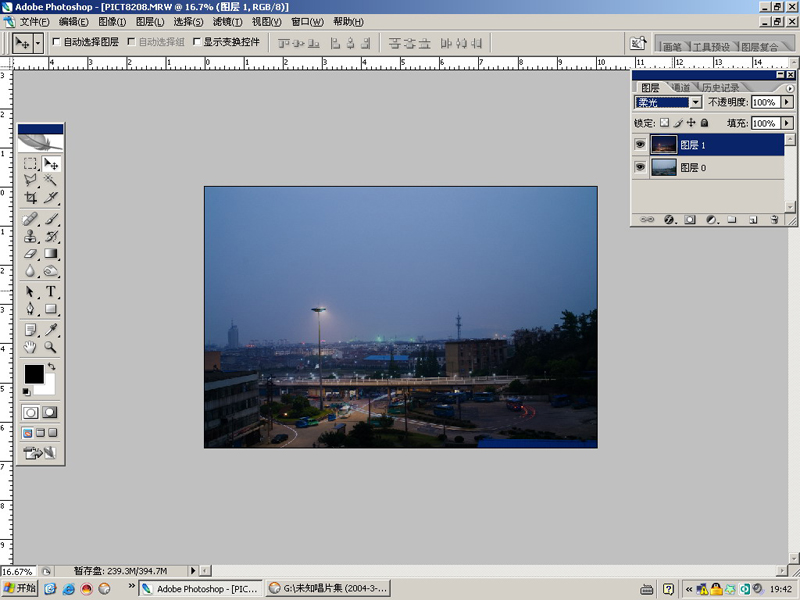The height and width of the screenshot is (600, 800).
Task: Toggle lock all padlock icon
Action: tap(704, 123)
